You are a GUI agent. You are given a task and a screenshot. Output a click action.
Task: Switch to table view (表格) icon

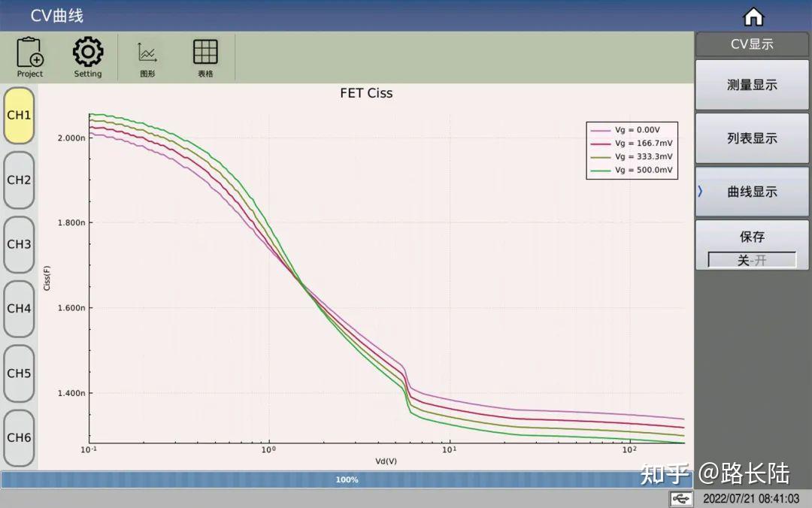[x=205, y=58]
